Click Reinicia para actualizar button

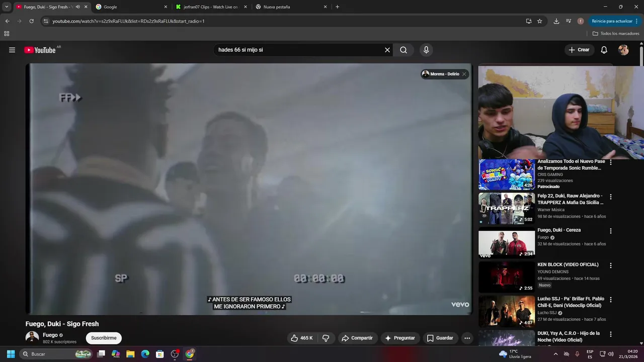click(612, 21)
